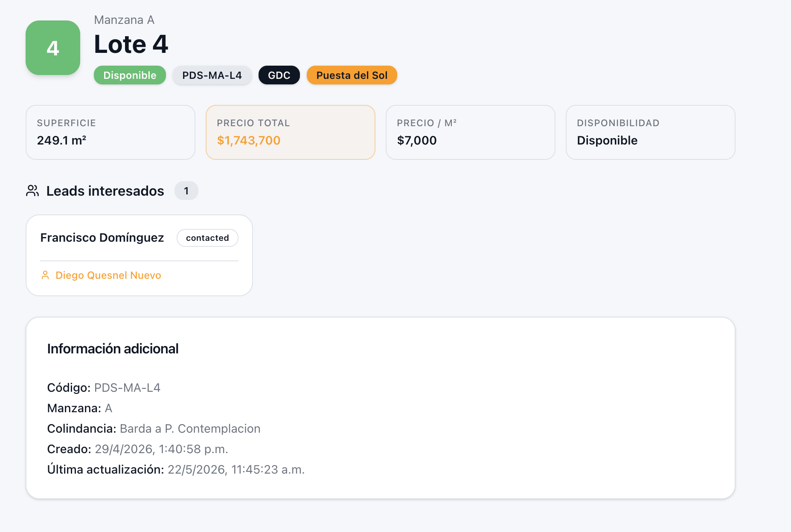This screenshot has width=791, height=532.
Task: Click the orange Puesta del Sol badge
Action: click(352, 75)
